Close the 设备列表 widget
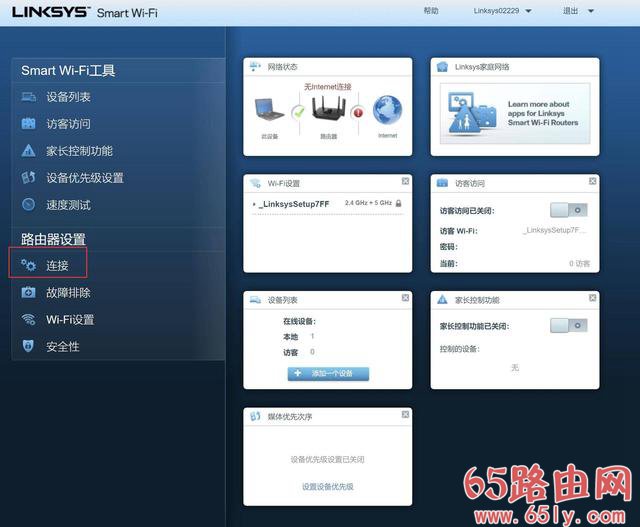The image size is (640, 527). 405,298
